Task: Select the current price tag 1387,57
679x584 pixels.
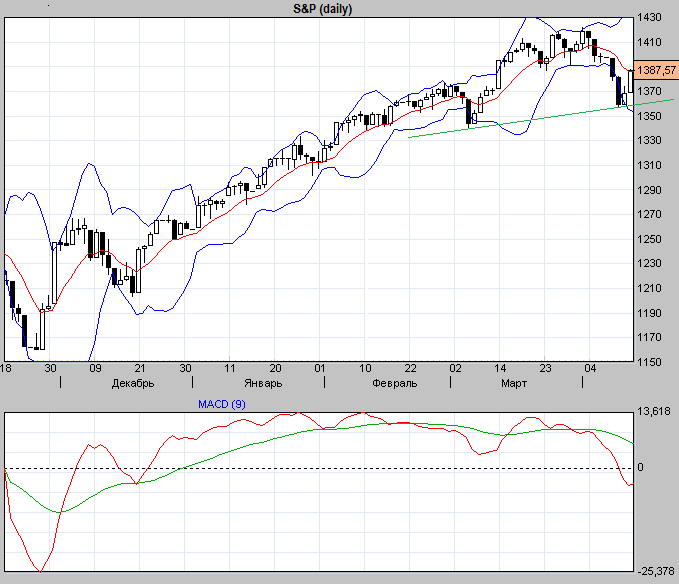Action: [656, 70]
